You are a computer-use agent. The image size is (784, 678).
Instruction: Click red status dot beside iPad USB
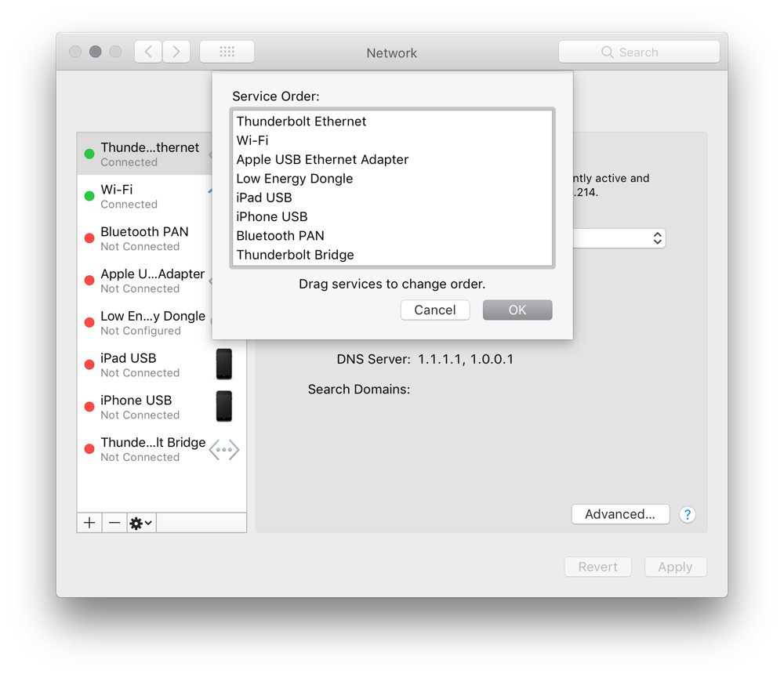[x=89, y=365]
